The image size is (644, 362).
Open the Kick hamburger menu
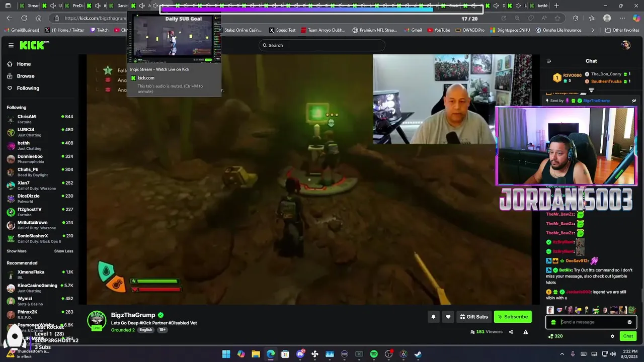point(11,45)
